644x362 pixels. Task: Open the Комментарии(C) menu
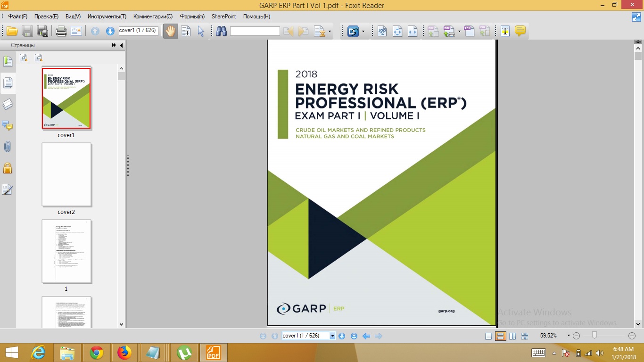click(153, 16)
